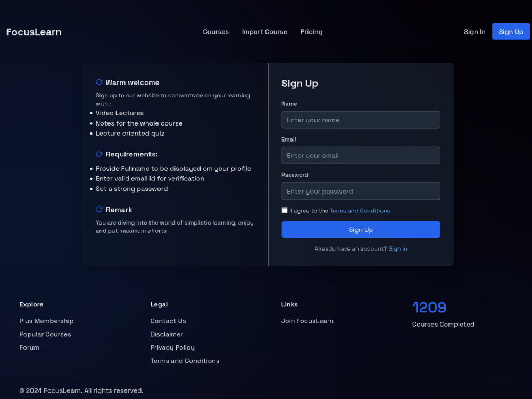
Task: Click Set a strong password text
Action: (131, 189)
